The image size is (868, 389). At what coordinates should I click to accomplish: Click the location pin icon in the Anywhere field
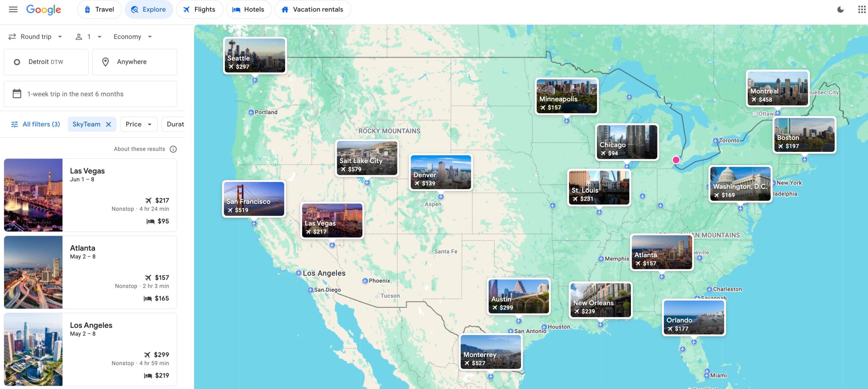(105, 62)
